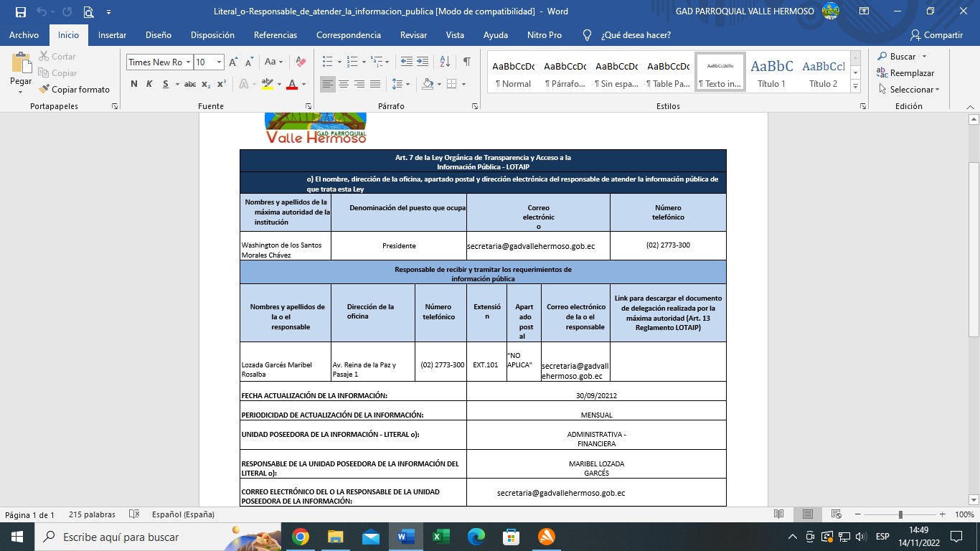Expand the font size dropdown
Viewport: 980px width, 551px height.
click(220, 62)
